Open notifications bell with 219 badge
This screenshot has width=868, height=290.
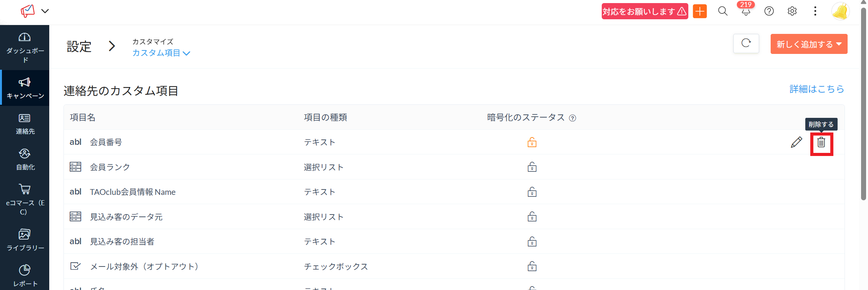pos(746,11)
